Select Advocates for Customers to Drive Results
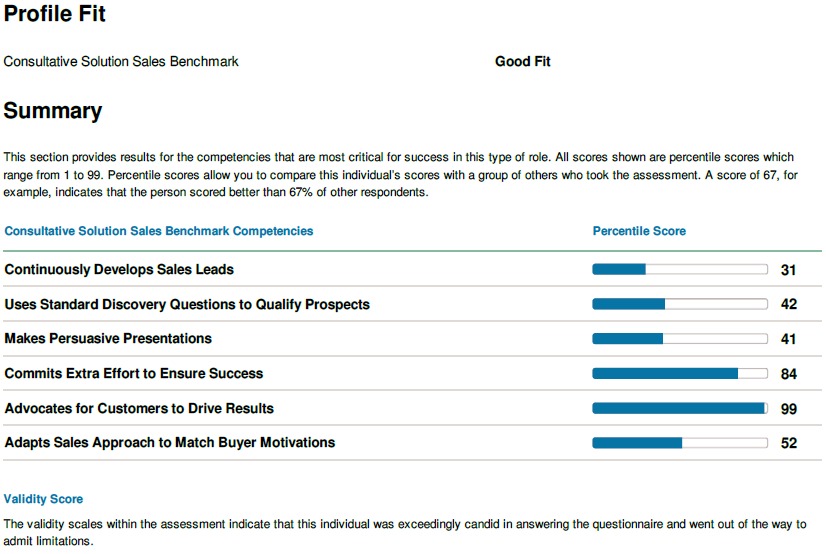826x554 pixels. [x=139, y=408]
